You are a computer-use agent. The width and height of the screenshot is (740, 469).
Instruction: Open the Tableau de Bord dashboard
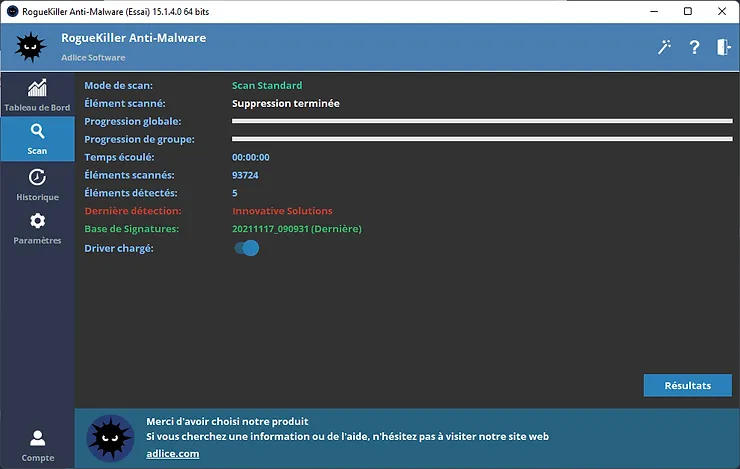[37, 95]
